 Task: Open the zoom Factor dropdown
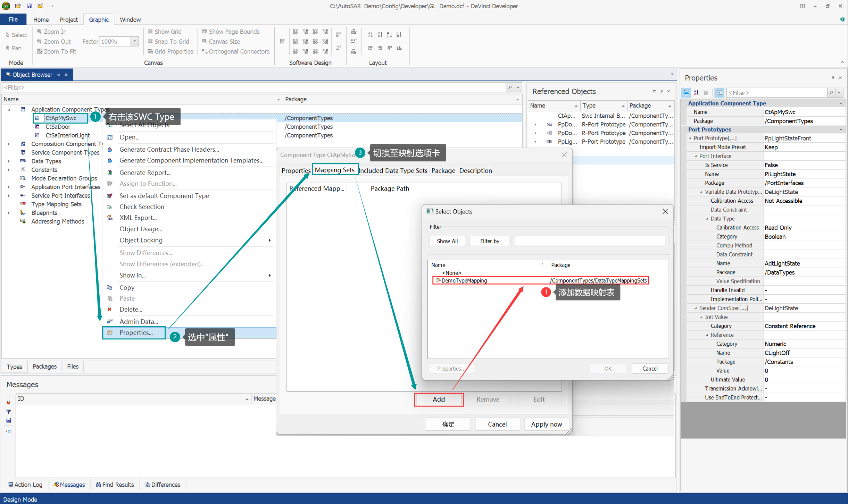tap(135, 42)
